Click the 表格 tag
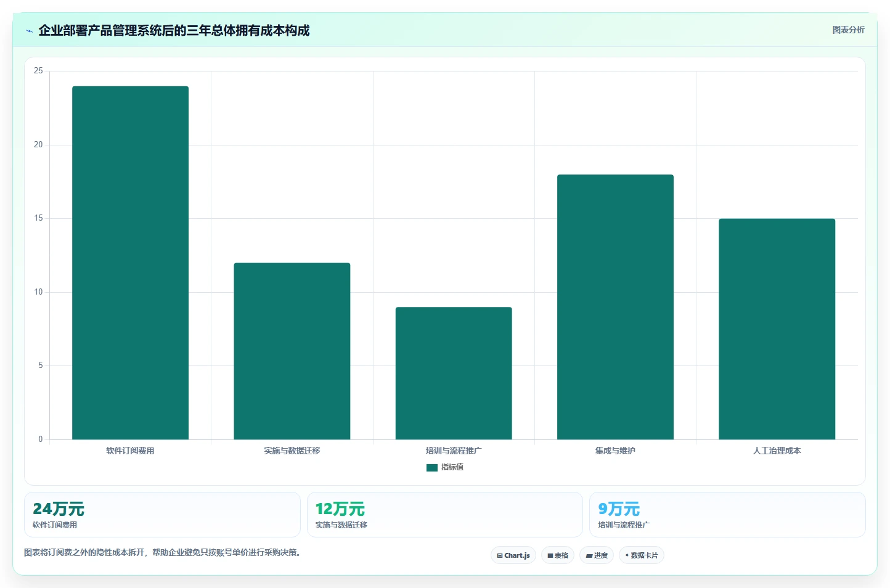 point(558,555)
